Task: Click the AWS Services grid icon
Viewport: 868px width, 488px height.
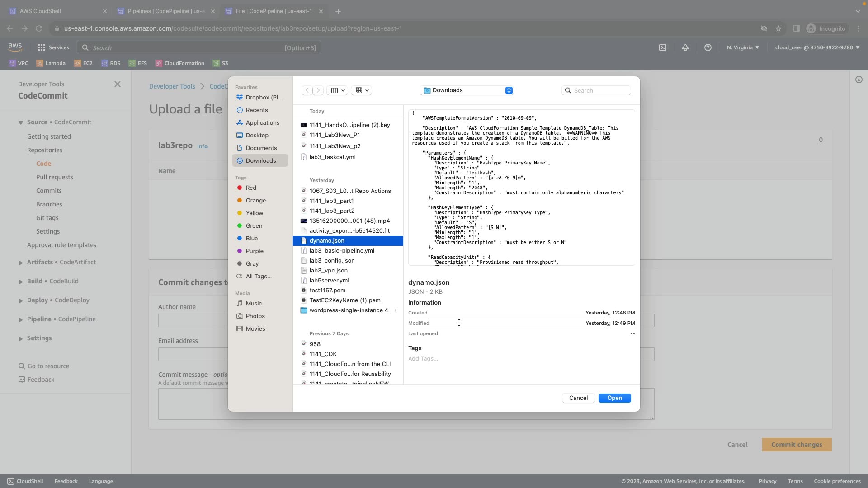Action: pyautogui.click(x=42, y=47)
